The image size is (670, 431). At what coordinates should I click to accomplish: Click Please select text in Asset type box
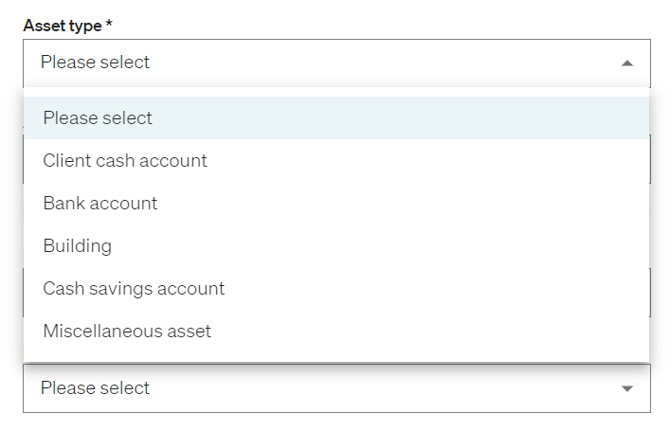click(x=95, y=62)
